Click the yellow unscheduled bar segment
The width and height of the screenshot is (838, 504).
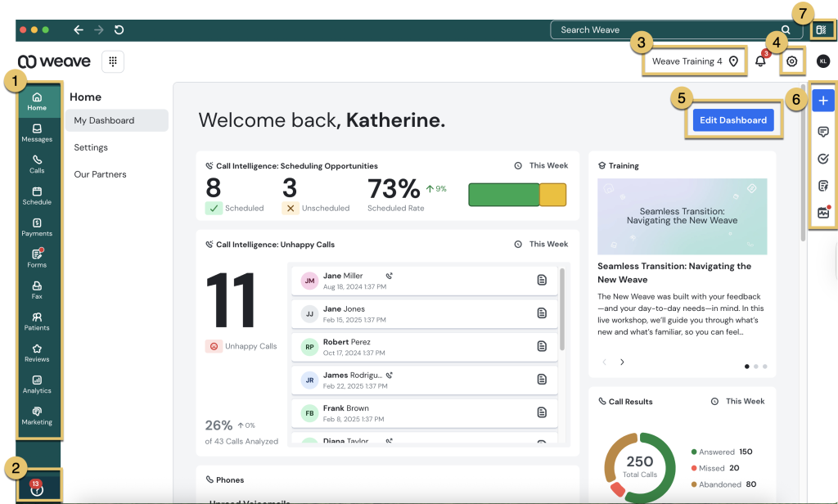552,195
